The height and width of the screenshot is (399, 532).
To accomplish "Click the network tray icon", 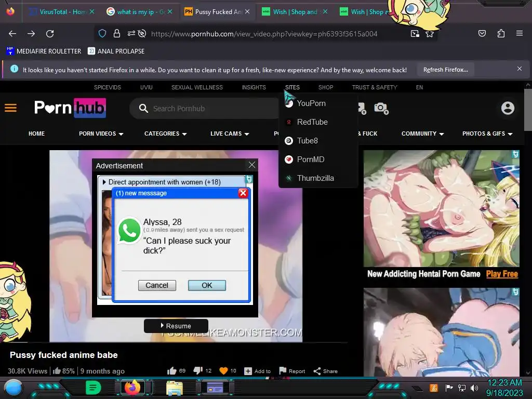I will [x=462, y=388].
